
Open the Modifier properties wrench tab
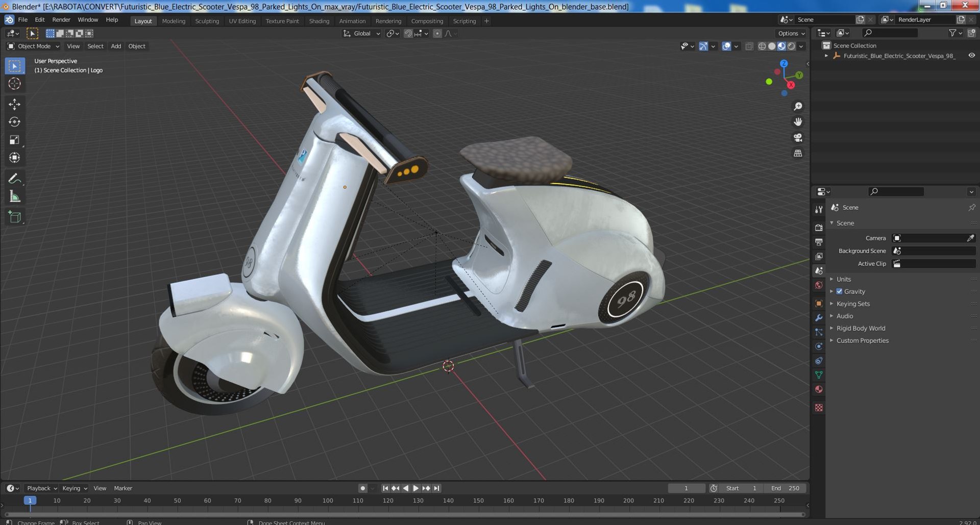[x=819, y=317]
